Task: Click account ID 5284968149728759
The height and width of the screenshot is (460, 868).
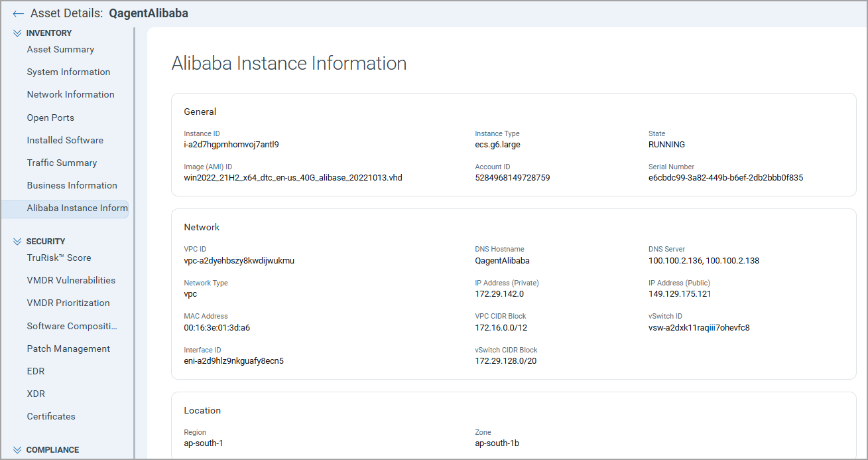Action: pyautogui.click(x=512, y=177)
